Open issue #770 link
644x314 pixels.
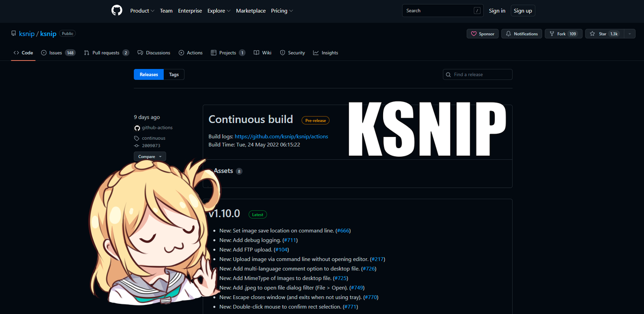(x=371, y=297)
